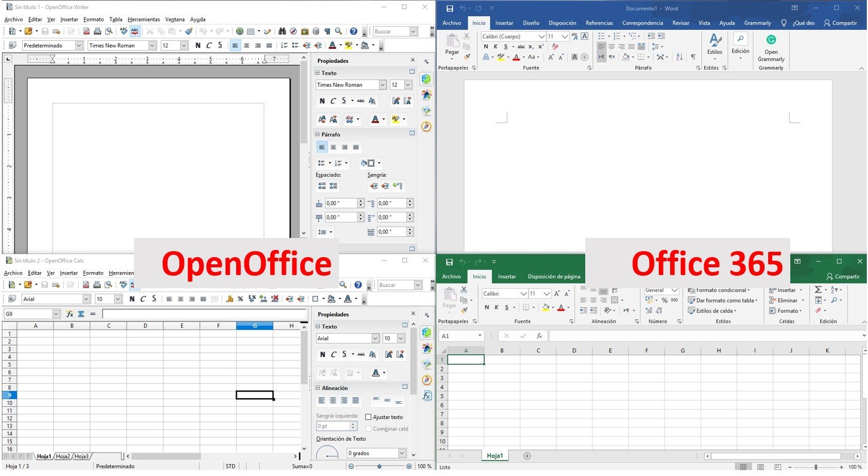Image resolution: width=868 pixels, height=476 pixels.
Task: Open the Navigator icon in the Writer sidebar strip
Action: click(x=426, y=126)
